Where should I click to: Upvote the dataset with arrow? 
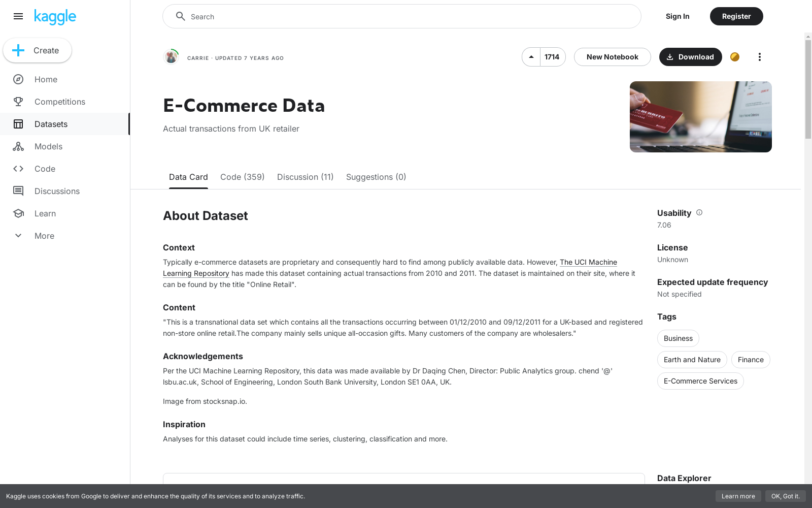[531, 57]
